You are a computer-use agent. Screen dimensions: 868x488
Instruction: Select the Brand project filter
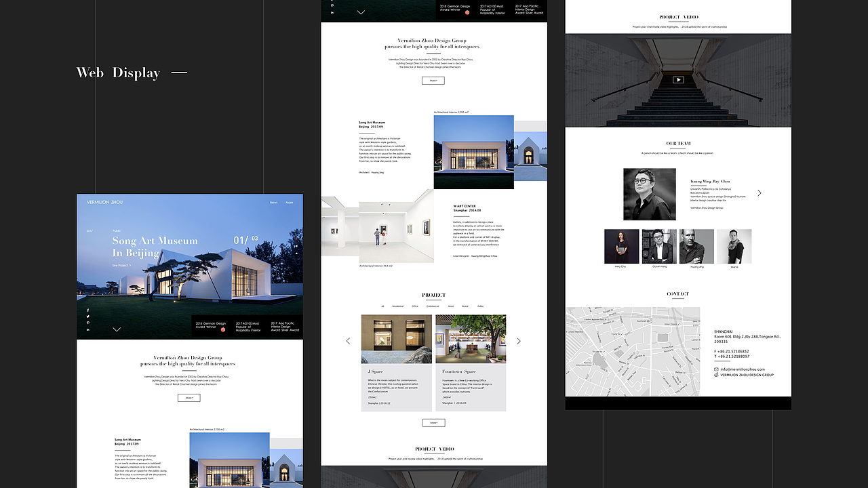point(465,306)
